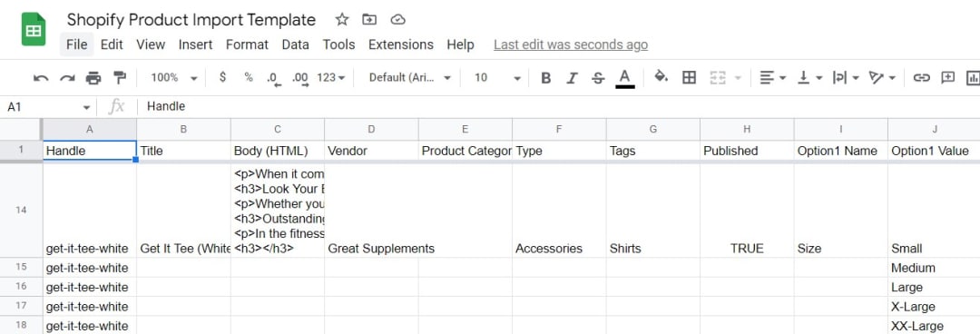Image resolution: width=980 pixels, height=334 pixels.
Task: Click the merge cells icon
Action: (718, 77)
